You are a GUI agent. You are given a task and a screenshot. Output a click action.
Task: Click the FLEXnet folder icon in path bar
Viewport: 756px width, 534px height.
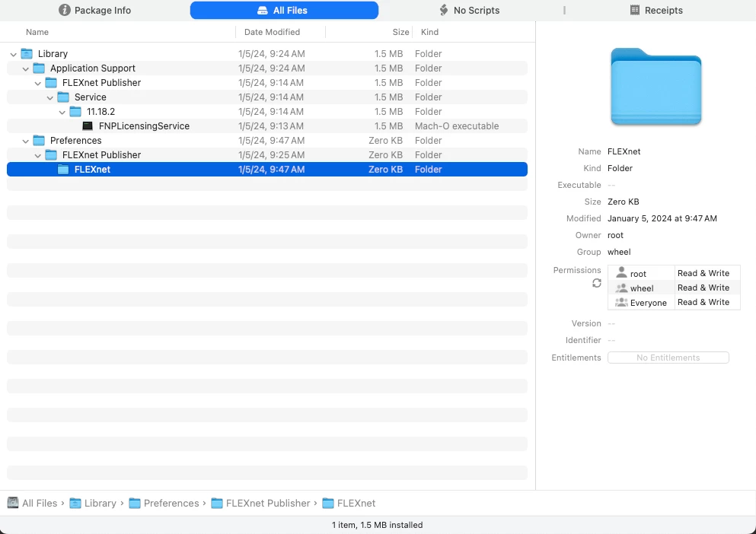[328, 503]
